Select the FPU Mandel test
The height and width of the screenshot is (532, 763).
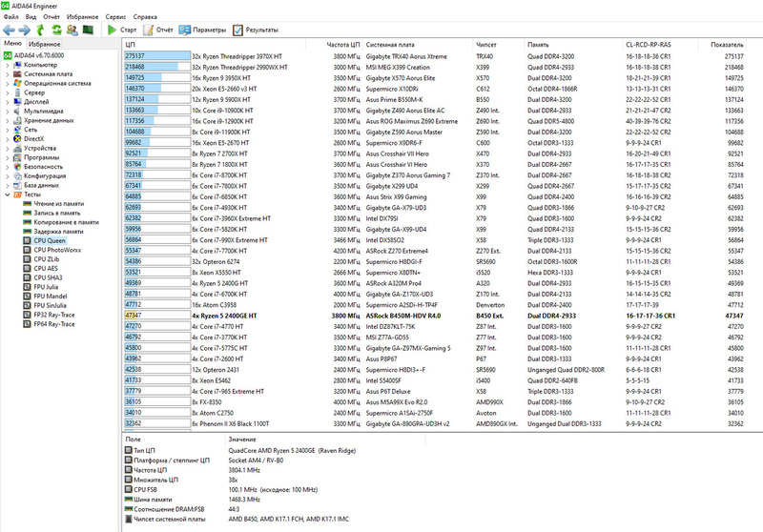(45, 297)
